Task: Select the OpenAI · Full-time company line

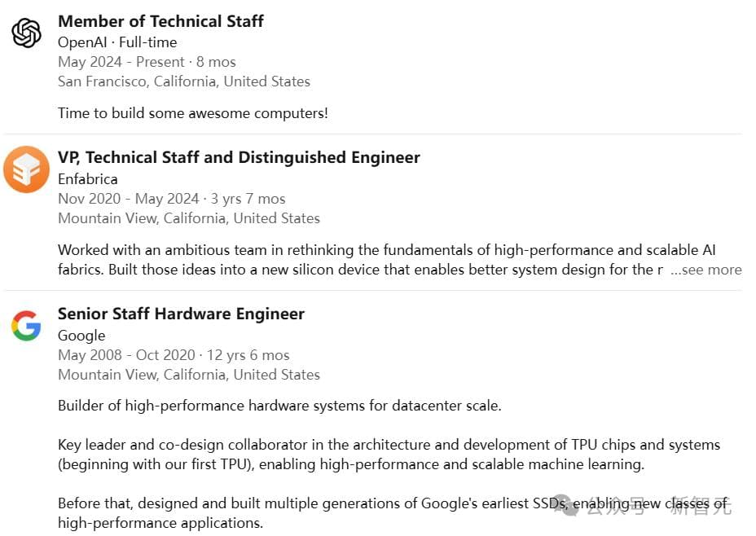Action: click(117, 42)
